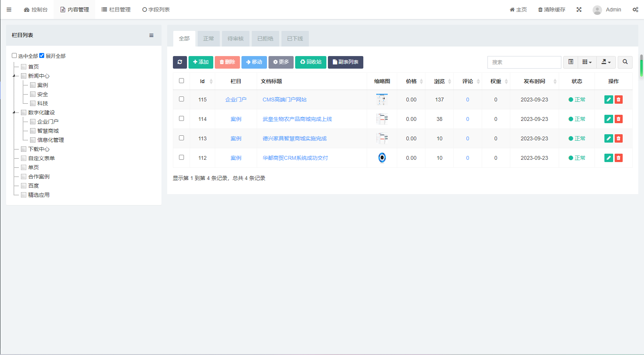
Task: Open the 栏目管理 top menu tab
Action: coord(116,10)
